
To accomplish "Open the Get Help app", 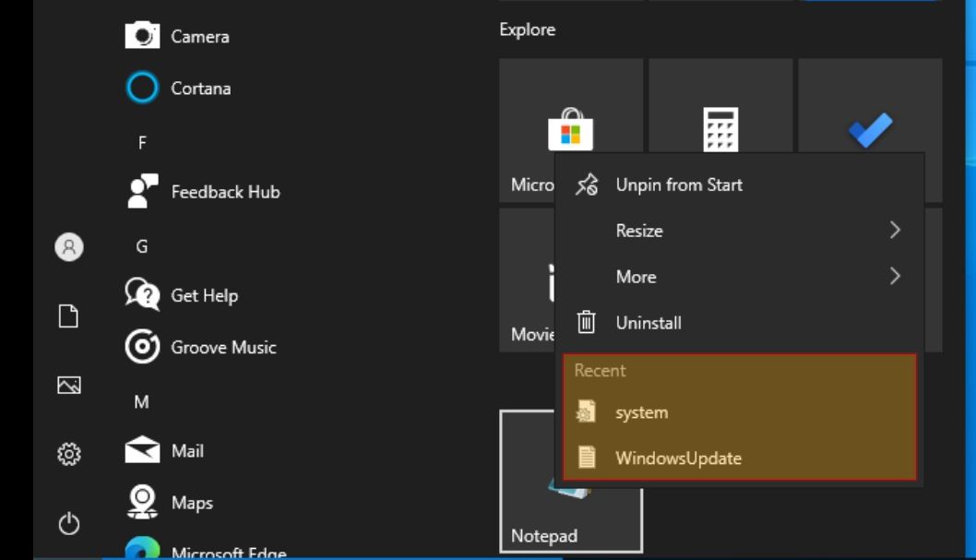I will click(182, 295).
